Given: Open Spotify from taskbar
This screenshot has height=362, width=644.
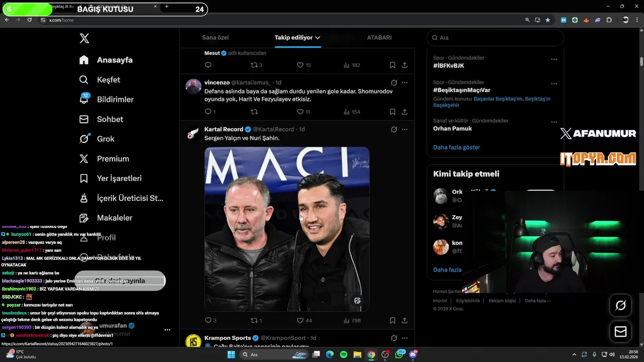Looking at the screenshot, I should point(344,354).
